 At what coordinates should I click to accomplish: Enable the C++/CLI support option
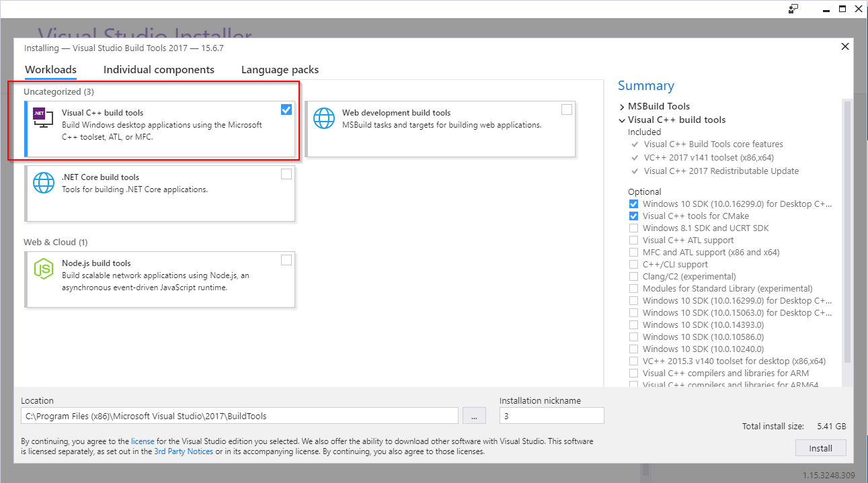click(633, 264)
